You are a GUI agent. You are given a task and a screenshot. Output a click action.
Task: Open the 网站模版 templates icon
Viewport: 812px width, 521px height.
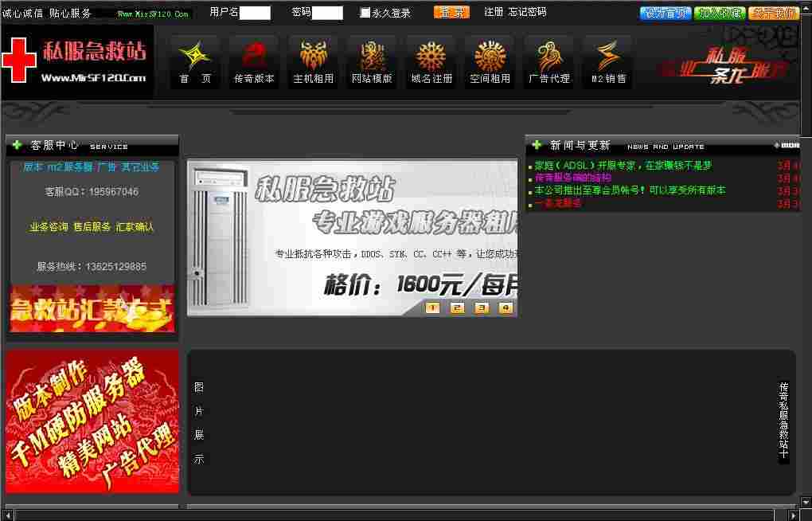point(372,61)
